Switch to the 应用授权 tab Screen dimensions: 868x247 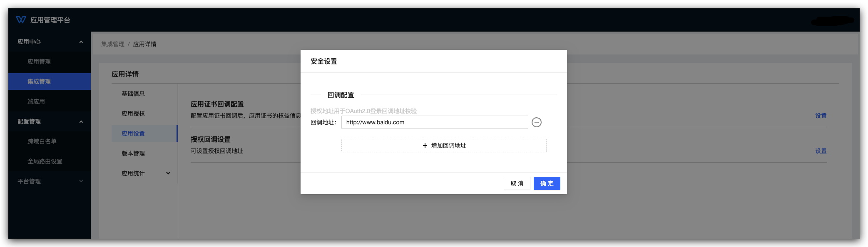tap(133, 114)
